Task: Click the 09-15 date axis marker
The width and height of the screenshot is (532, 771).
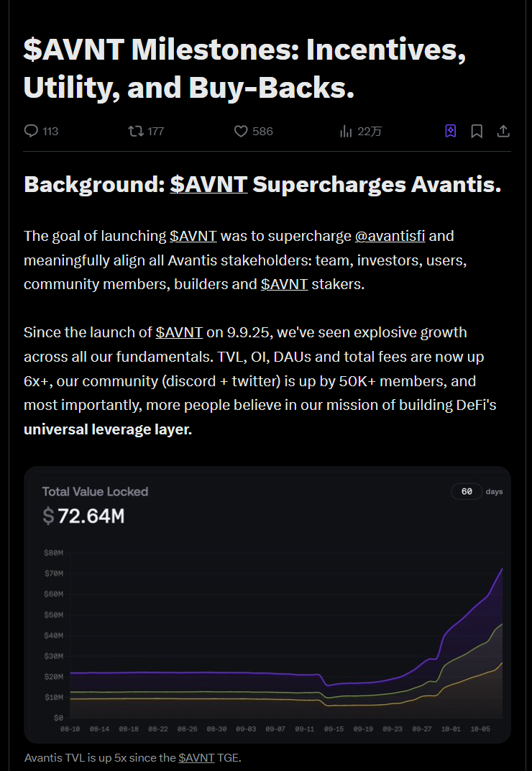Action: pyautogui.click(x=334, y=729)
